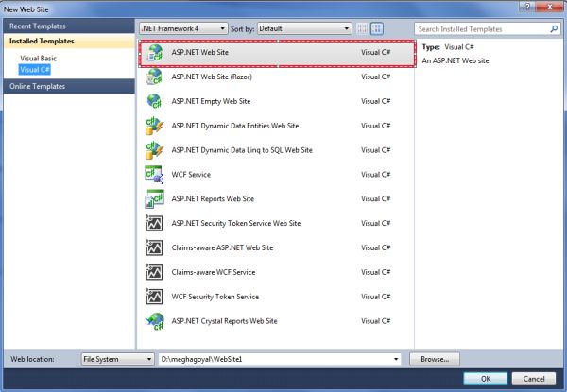
Task: Click the ASP.NET Empty Web Site icon
Action: click(154, 101)
